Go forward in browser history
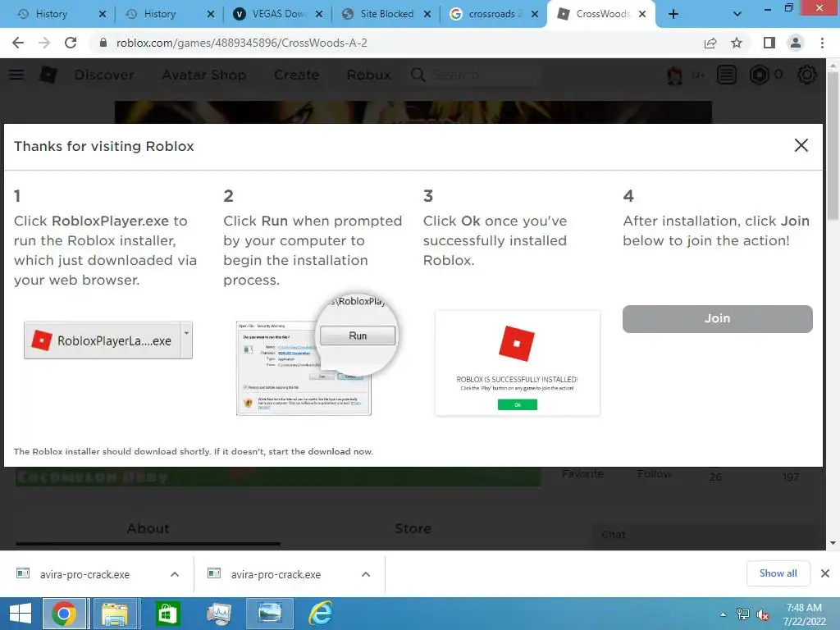The height and width of the screenshot is (630, 840). coord(44,43)
